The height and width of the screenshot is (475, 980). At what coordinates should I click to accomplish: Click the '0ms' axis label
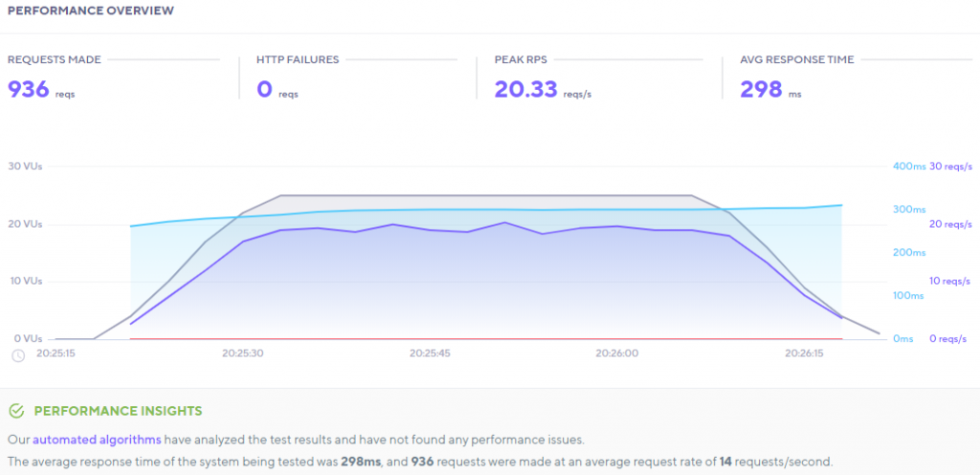point(903,338)
